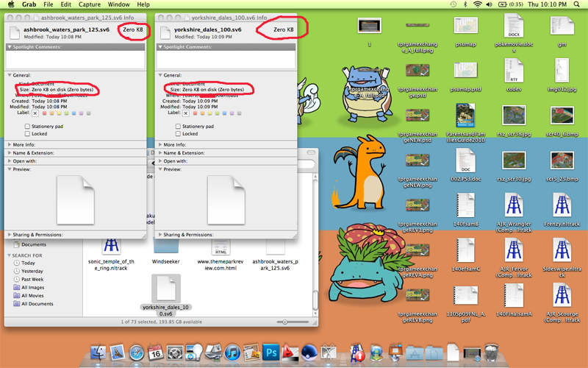Collapse Spotlight Comments in yorkshire Info window
This screenshot has height=368, width=588.
pos(160,47)
